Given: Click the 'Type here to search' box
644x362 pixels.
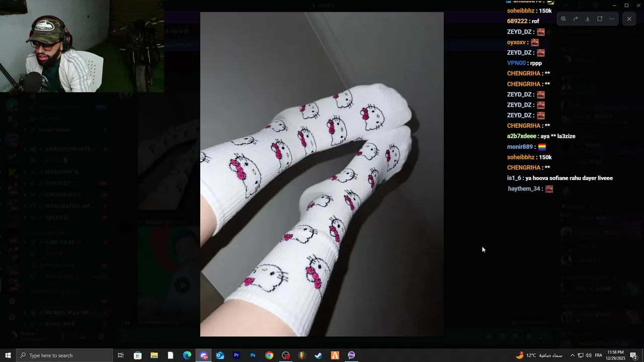Looking at the screenshot, I should pyautogui.click(x=64, y=355).
